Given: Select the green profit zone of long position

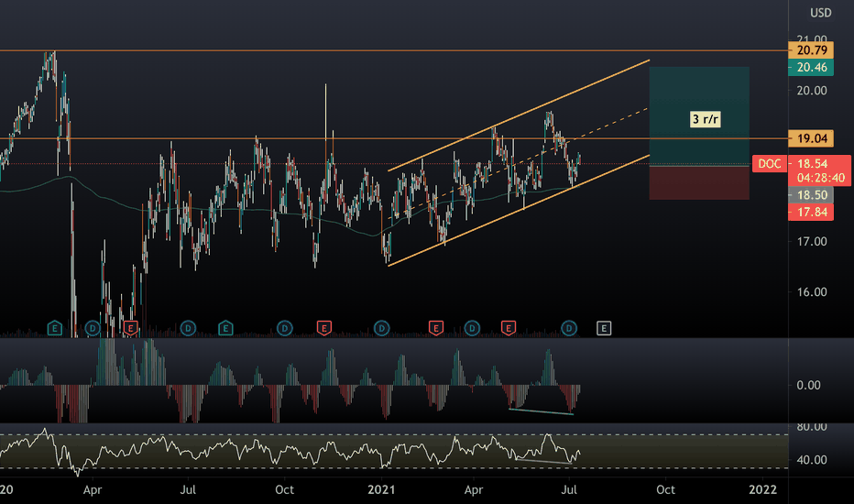Looking at the screenshot, I should pyautogui.click(x=699, y=116).
